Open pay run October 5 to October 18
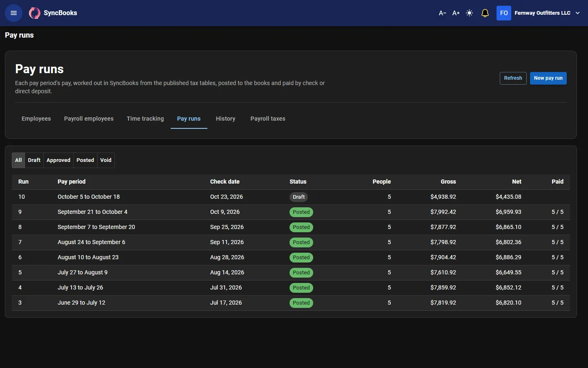The width and height of the screenshot is (588, 368). pyautogui.click(x=291, y=197)
